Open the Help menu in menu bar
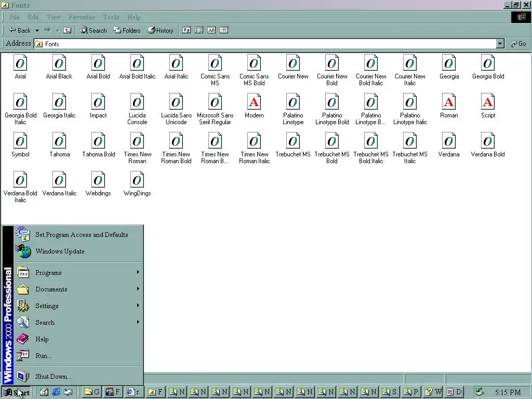 134,17
